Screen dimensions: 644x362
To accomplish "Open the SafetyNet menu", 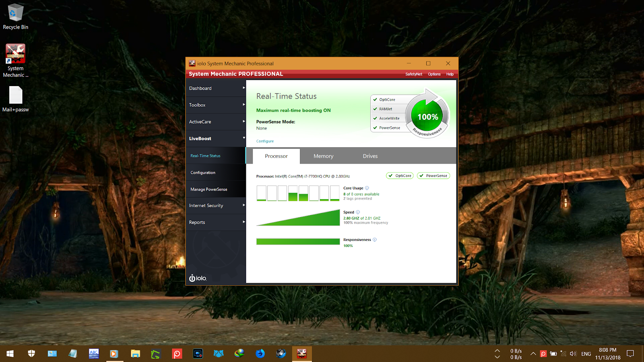I will 414,74.
